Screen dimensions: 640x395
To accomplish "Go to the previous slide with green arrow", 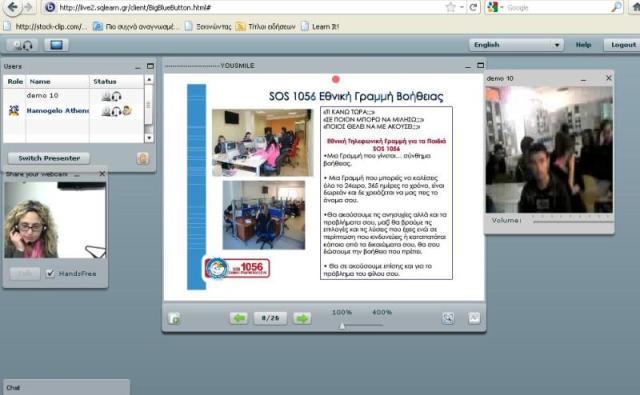I will (x=239, y=318).
